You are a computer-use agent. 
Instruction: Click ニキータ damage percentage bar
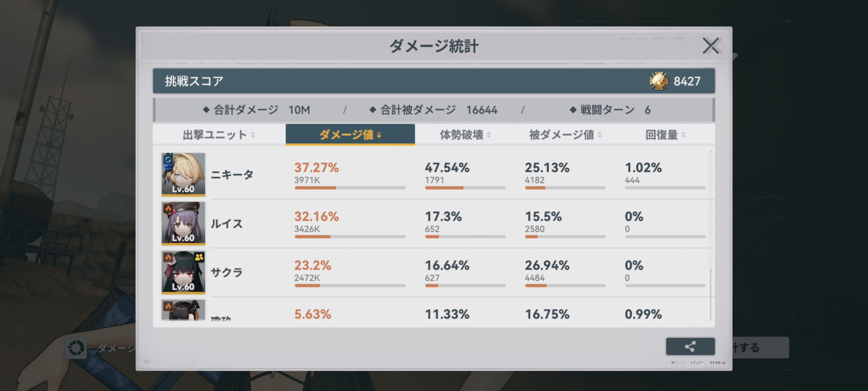point(350,188)
